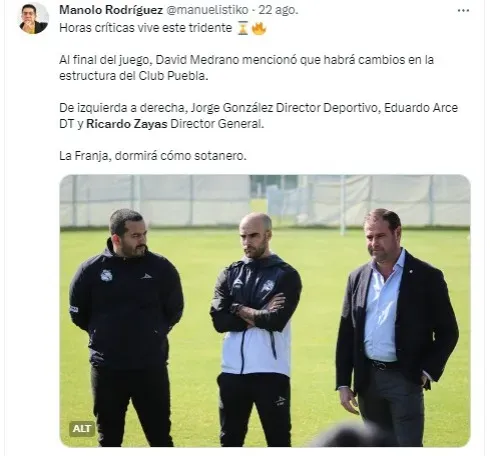Click the 'Club Puebla' text in tweet
This screenshot has width=490, height=456.
coord(173,76)
